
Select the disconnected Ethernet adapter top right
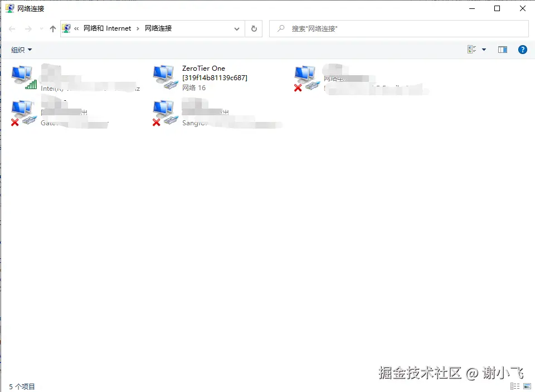(305, 74)
